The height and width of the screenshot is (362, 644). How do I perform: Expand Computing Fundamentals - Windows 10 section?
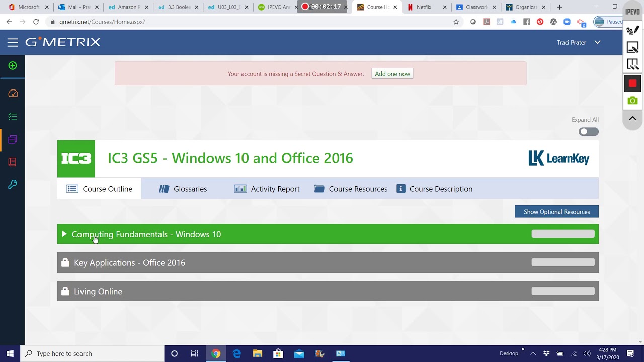pos(328,234)
